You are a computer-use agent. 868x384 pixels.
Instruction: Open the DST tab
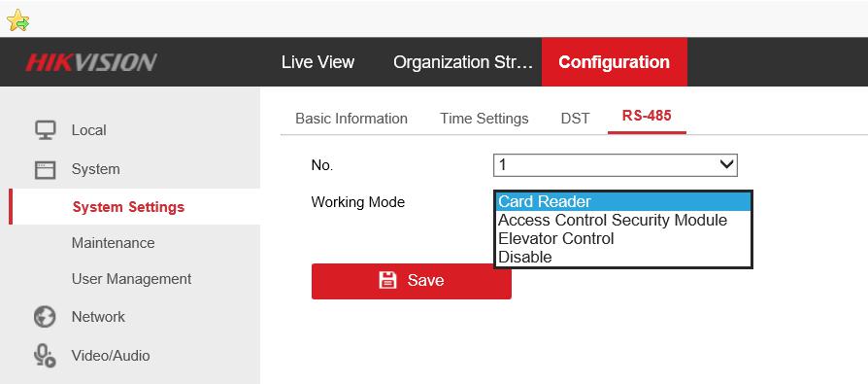(575, 119)
